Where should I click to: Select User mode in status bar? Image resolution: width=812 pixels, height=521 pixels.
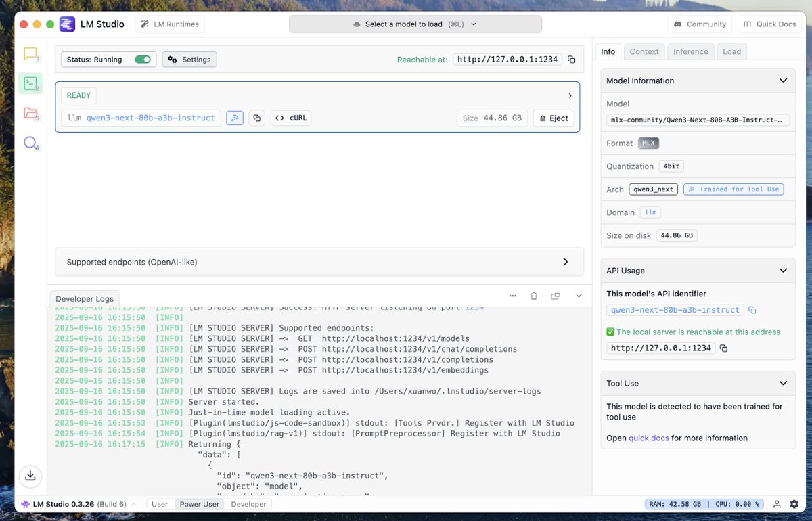(x=160, y=504)
